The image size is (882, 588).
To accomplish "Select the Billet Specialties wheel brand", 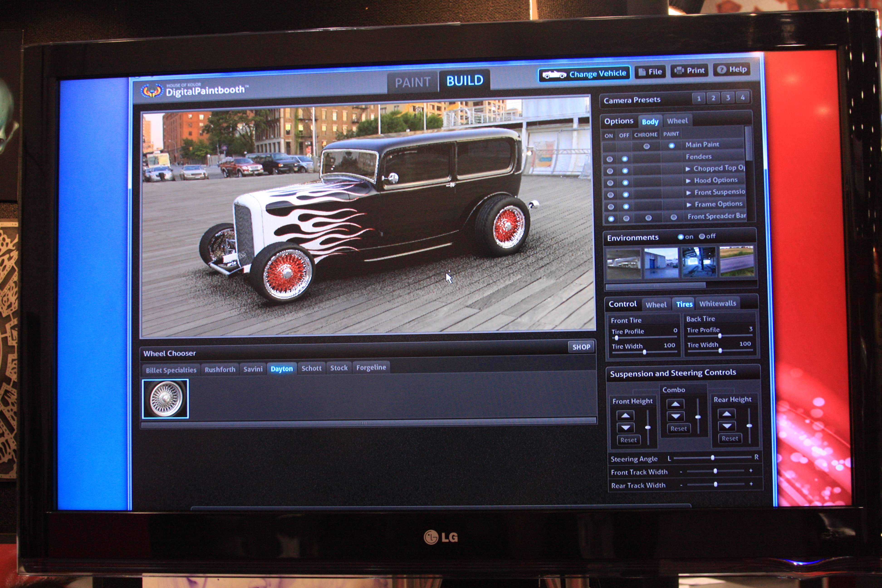I will 171,370.
